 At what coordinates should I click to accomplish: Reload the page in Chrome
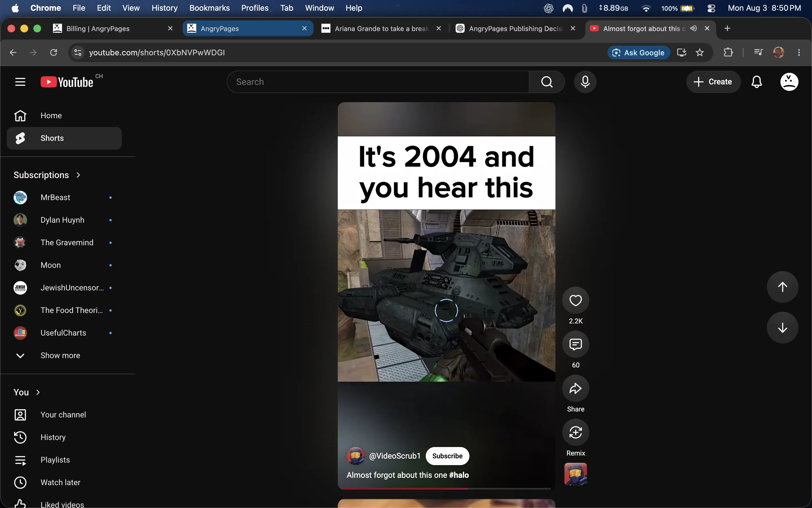click(x=53, y=52)
